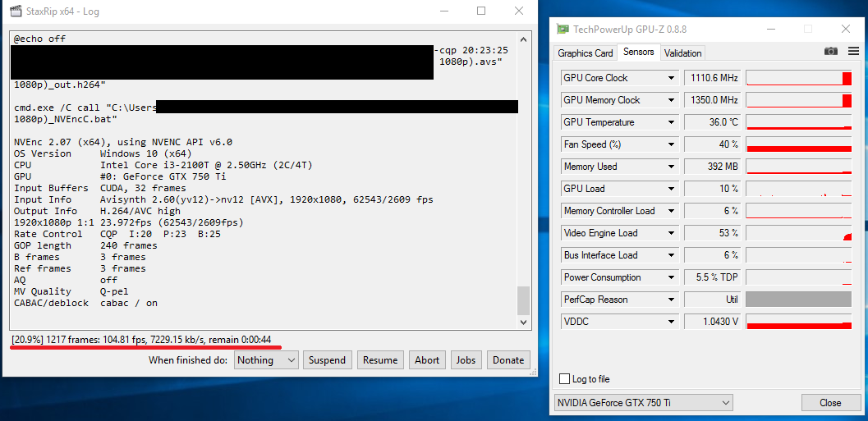Open the NVIDIA GeForce GTX 750 Ti selector
The width and height of the screenshot is (868, 421).
pos(643,403)
